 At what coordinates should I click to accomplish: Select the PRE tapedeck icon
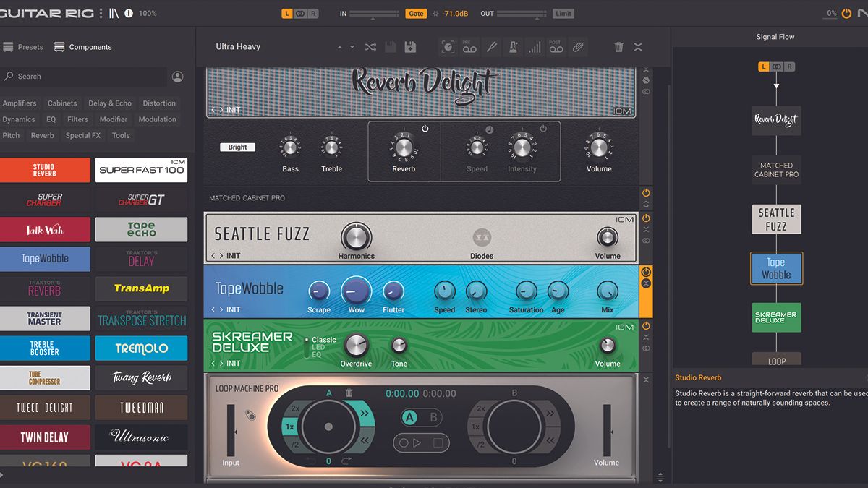click(469, 46)
